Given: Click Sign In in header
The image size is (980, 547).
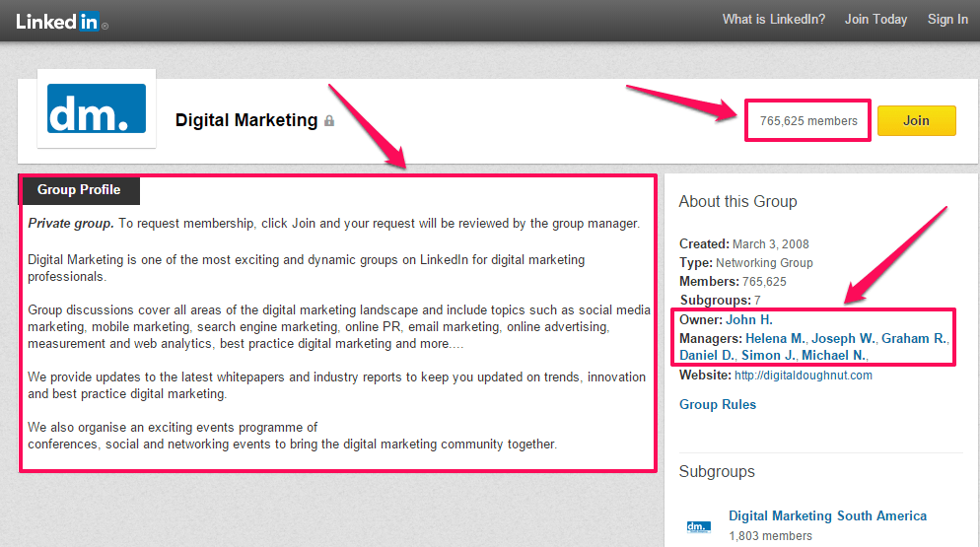Looking at the screenshot, I should click(x=947, y=20).
